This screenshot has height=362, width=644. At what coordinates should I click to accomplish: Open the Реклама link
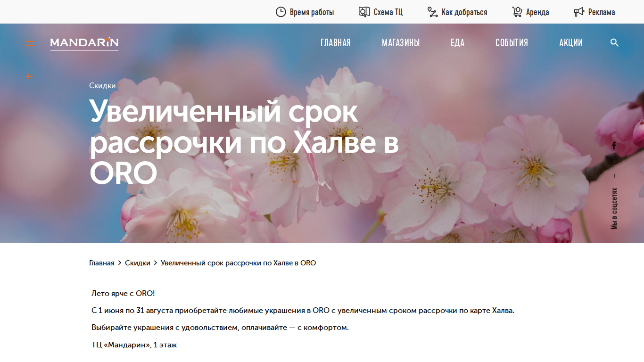point(602,12)
